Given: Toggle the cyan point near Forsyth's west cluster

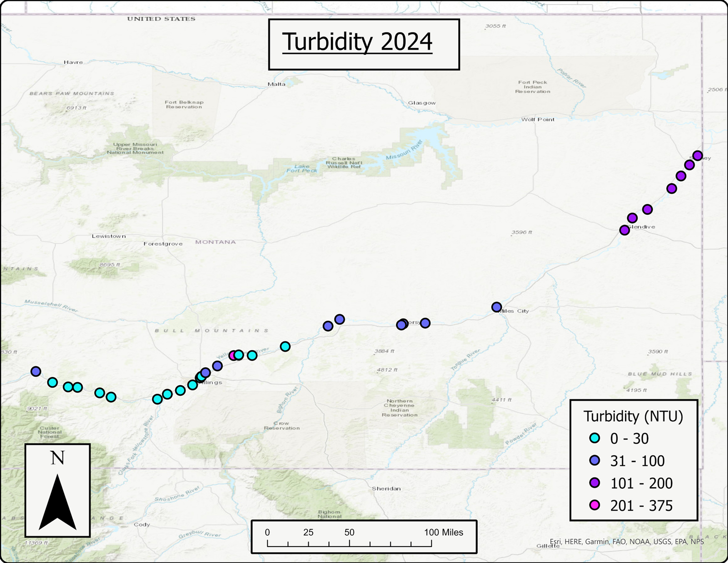Looking at the screenshot, I should pos(285,346).
